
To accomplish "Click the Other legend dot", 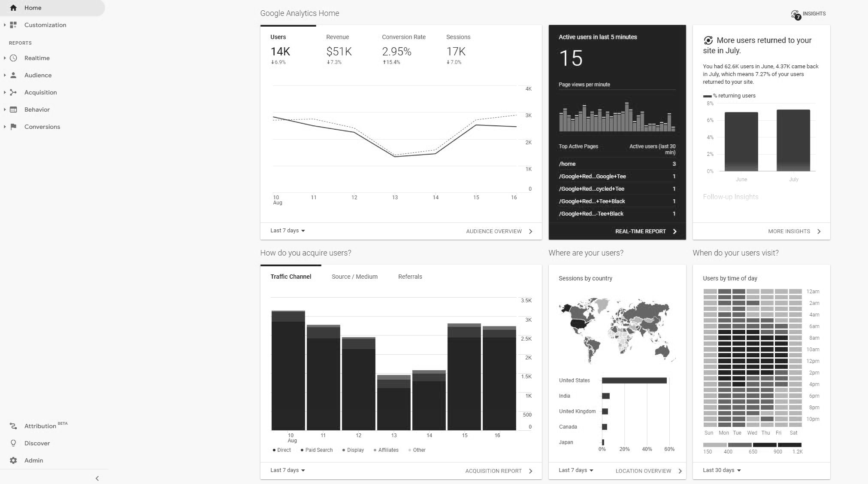I will tap(410, 450).
